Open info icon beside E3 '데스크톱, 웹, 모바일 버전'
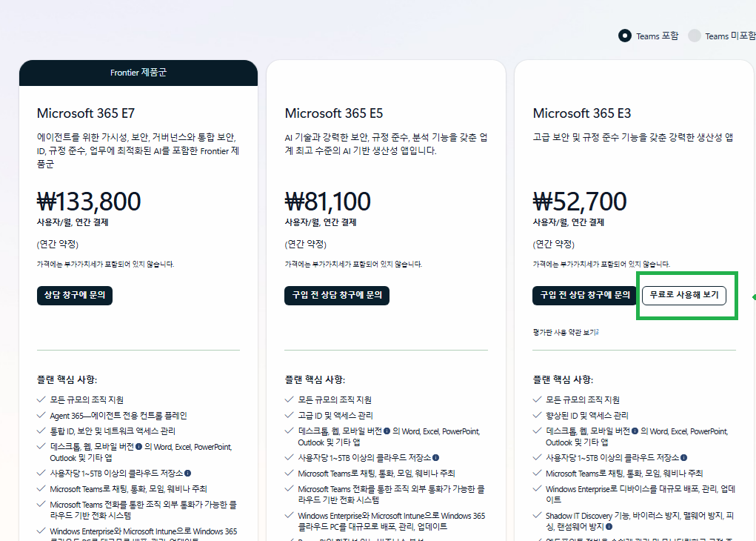The height and width of the screenshot is (541, 756). [635, 431]
